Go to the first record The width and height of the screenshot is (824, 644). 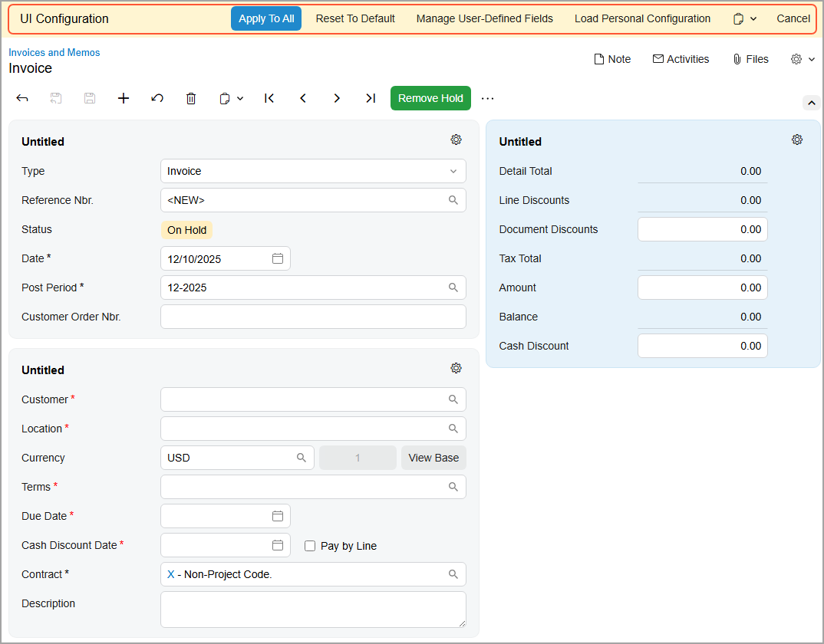(269, 98)
